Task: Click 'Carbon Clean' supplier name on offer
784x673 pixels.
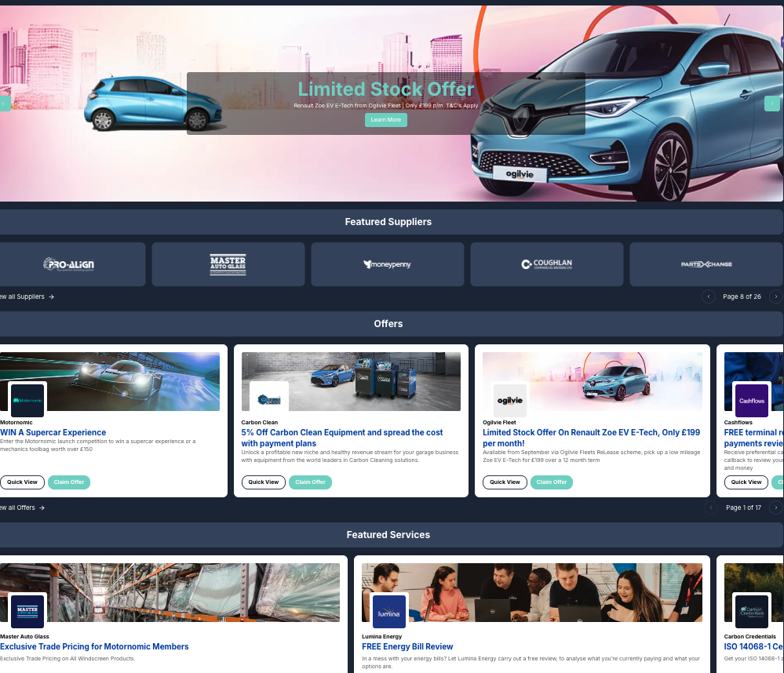Action: 260,422
